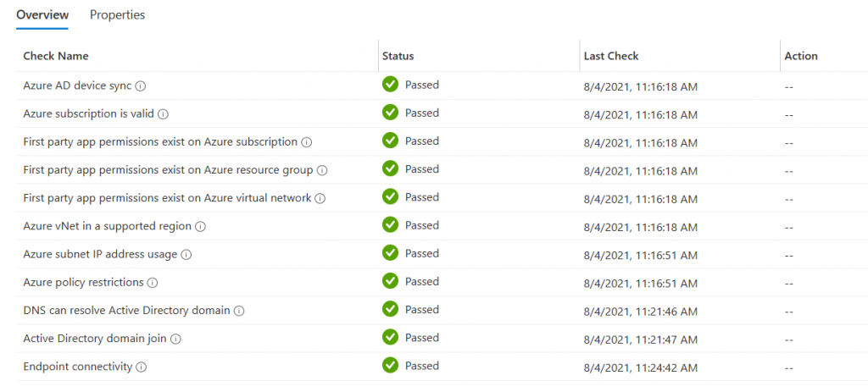Viewport: 868px width, 392px height.
Task: Select the Active Directory domain join row text
Action: pos(95,339)
